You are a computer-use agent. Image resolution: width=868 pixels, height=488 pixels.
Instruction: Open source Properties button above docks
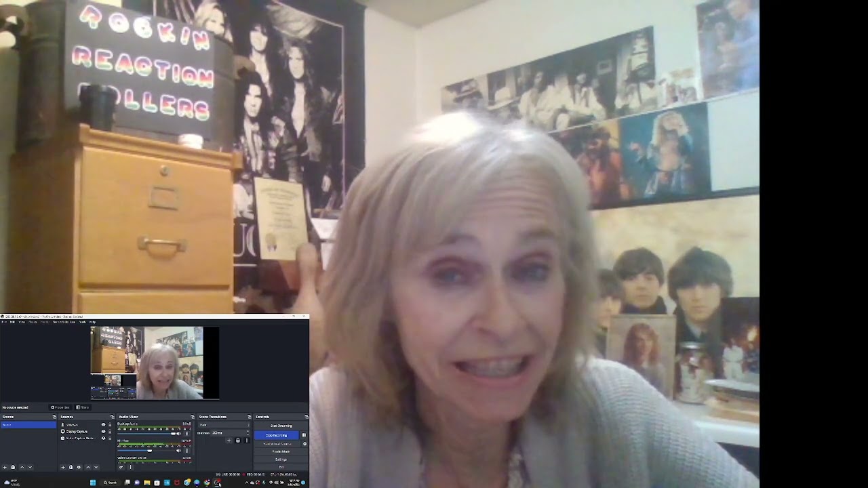[60, 407]
